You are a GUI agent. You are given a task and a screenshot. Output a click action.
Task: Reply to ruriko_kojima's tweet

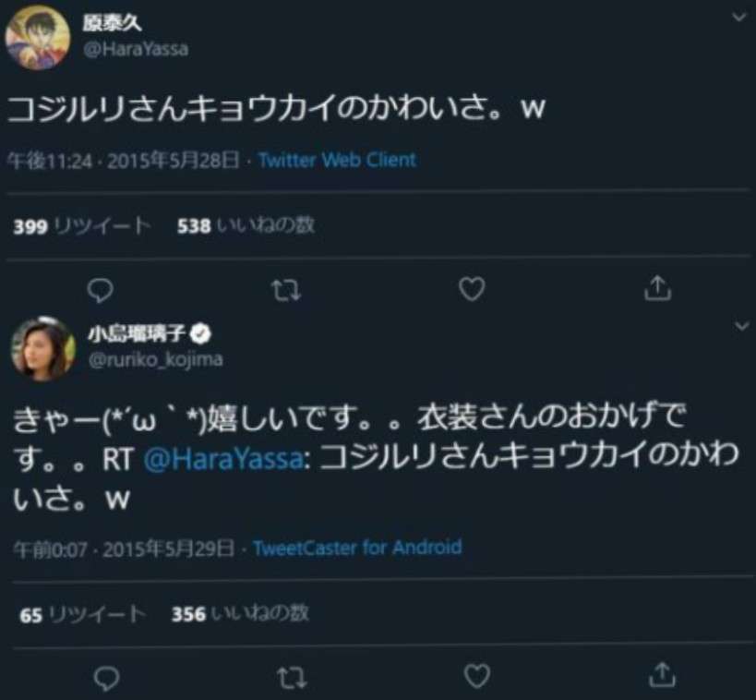pos(107,678)
